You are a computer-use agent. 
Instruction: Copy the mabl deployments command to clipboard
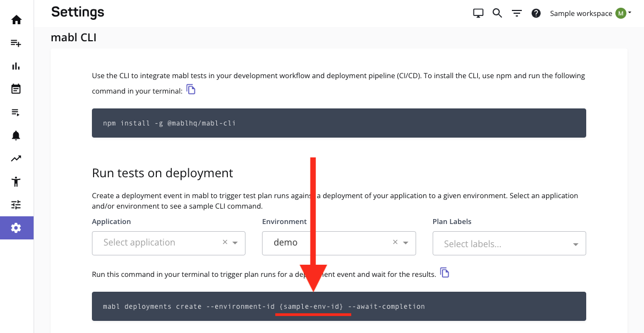(x=444, y=272)
